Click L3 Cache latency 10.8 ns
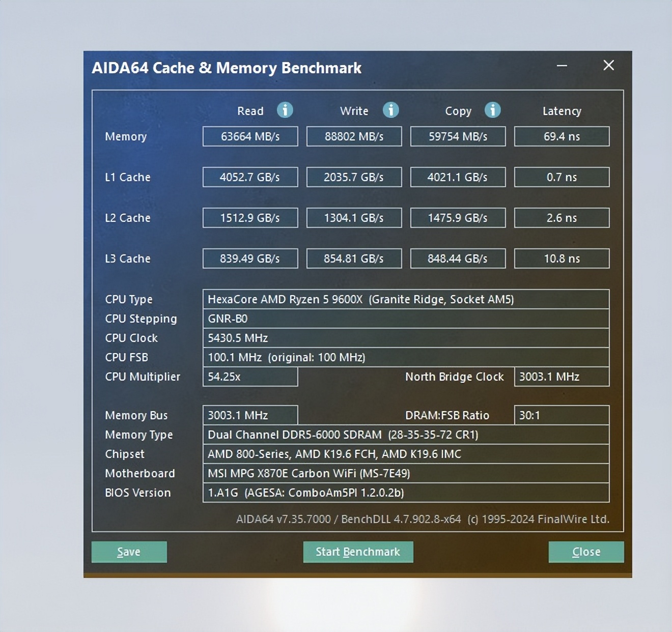The image size is (672, 632). point(562,258)
